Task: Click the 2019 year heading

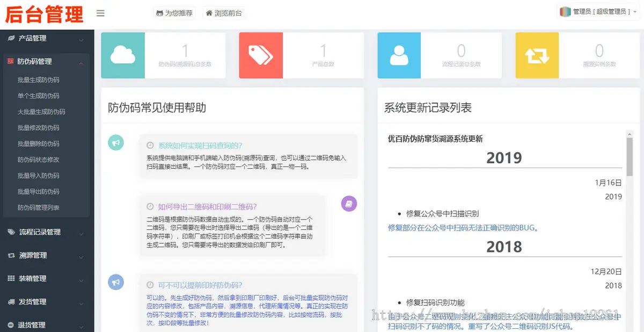Action: pyautogui.click(x=504, y=157)
